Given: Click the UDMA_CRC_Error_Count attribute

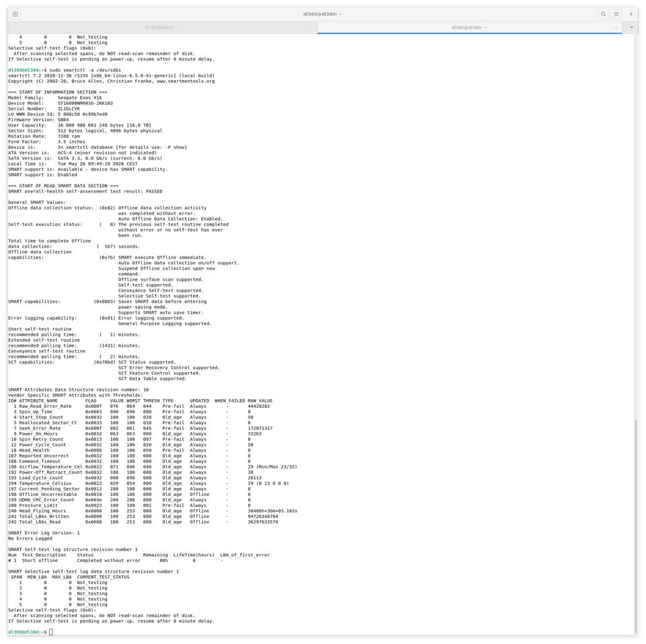Looking at the screenshot, I should click(x=46, y=500).
